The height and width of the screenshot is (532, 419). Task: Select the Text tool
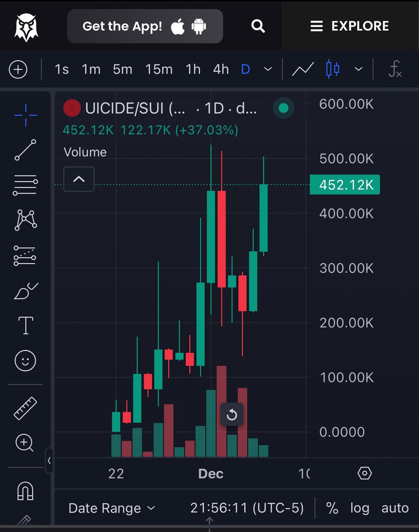(x=25, y=325)
